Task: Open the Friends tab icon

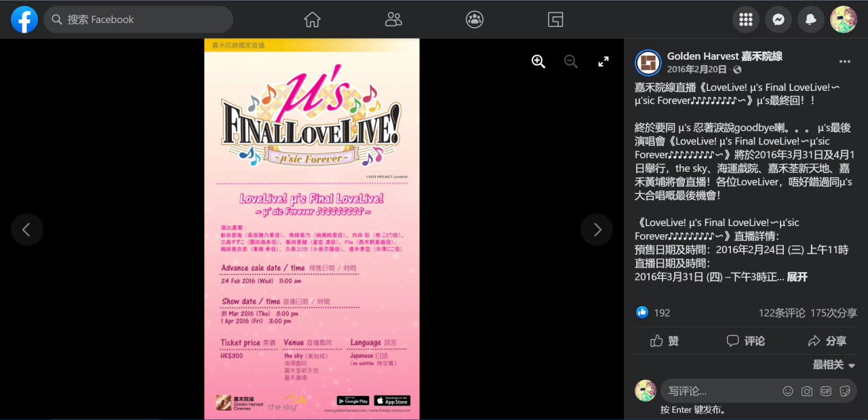Action: [x=393, y=20]
